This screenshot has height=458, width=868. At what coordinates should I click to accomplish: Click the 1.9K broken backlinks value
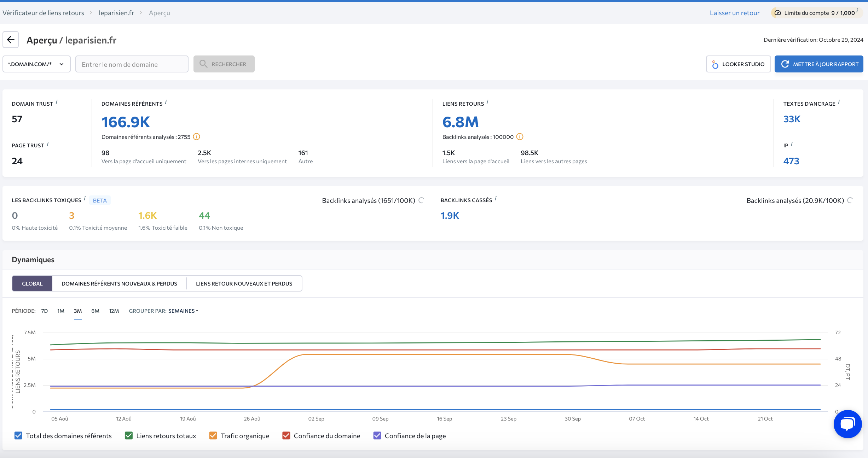450,216
